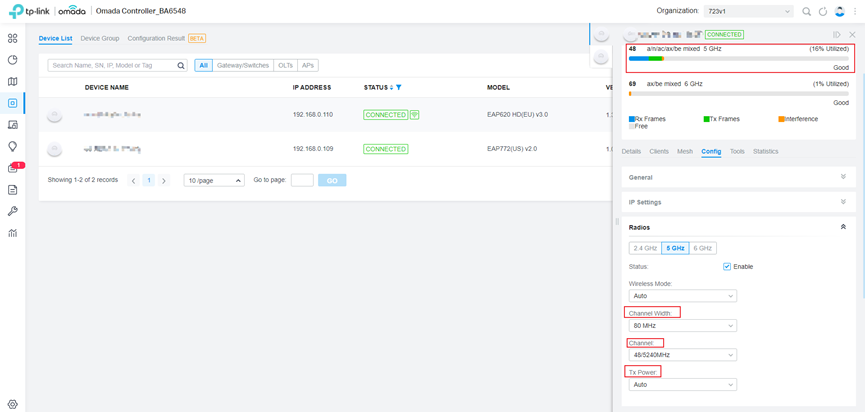Open the Map icon in the sidebar
The width and height of the screenshot is (865, 412).
(13, 82)
